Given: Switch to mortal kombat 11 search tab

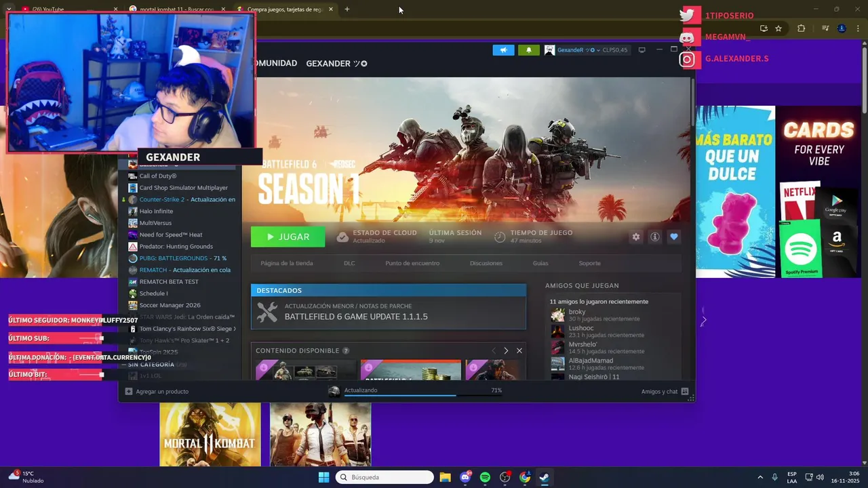Looking at the screenshot, I should coord(179,9).
